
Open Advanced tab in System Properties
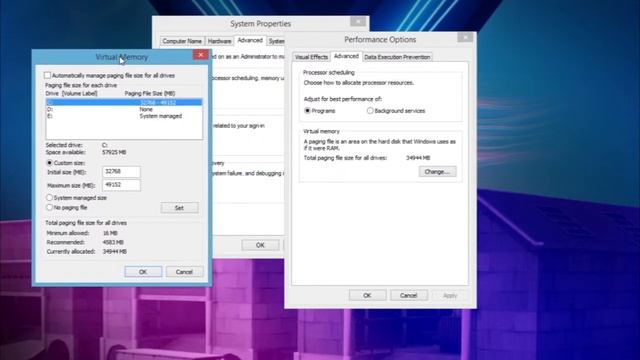(250, 40)
